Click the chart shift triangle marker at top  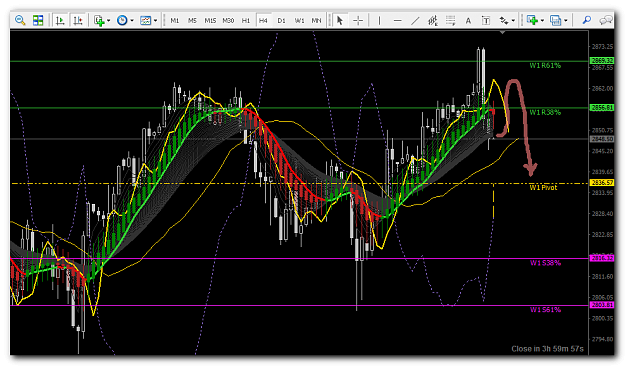coord(503,32)
